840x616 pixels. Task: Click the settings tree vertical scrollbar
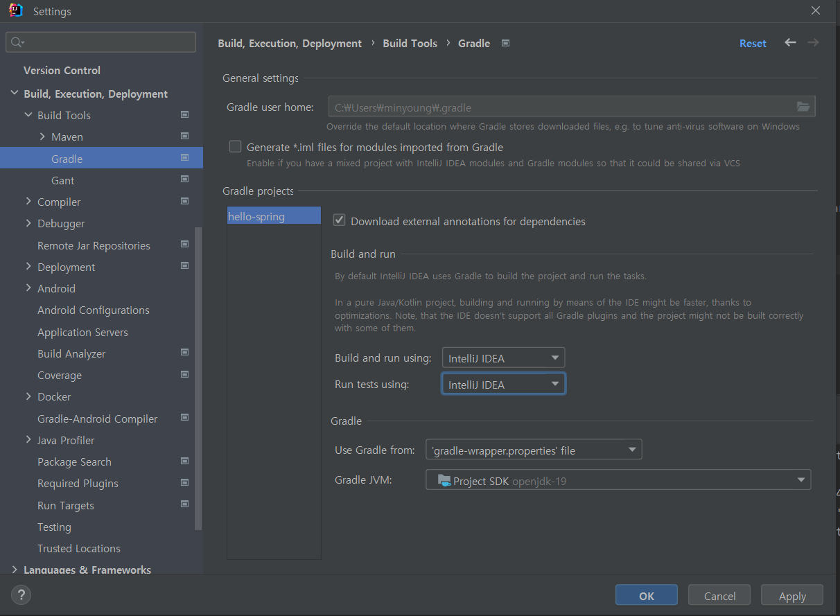point(199,378)
